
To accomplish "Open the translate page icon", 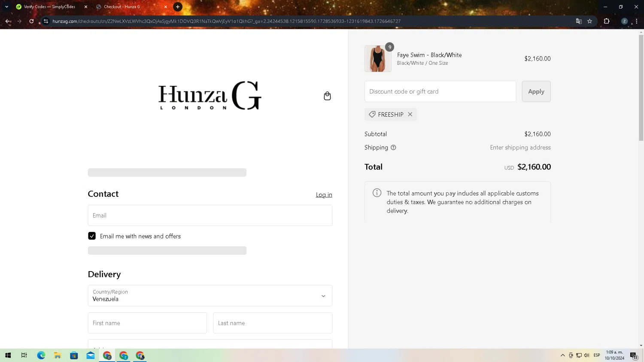I will click(x=579, y=21).
